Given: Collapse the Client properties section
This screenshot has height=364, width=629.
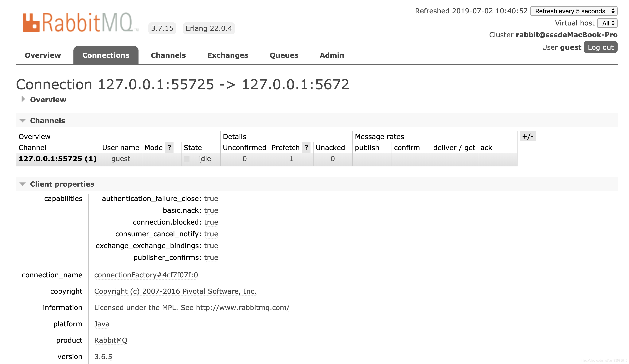Looking at the screenshot, I should (x=22, y=184).
